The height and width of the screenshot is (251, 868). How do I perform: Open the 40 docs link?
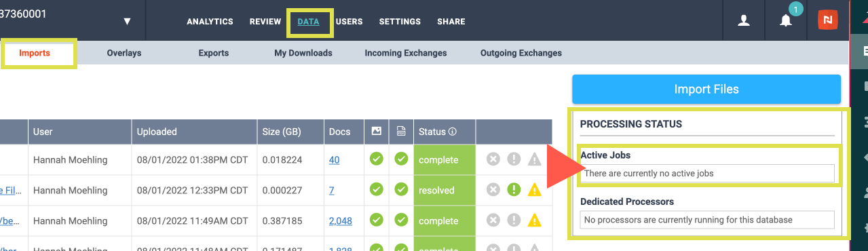pyautogui.click(x=334, y=160)
